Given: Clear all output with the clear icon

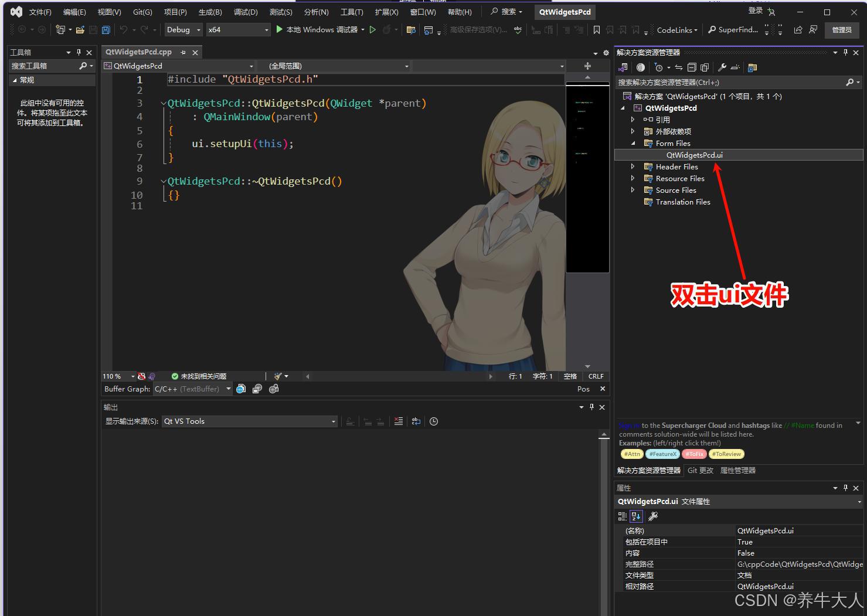Looking at the screenshot, I should click(x=399, y=421).
